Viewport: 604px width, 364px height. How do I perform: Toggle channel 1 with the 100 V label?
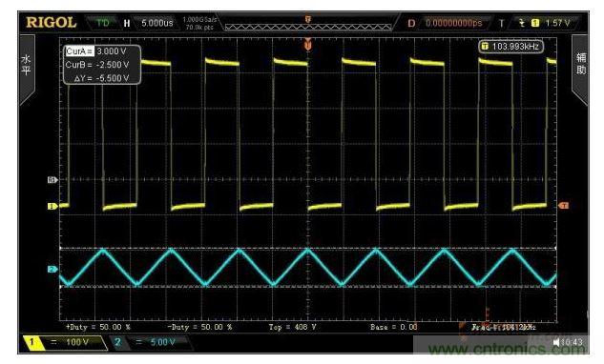tap(65, 342)
